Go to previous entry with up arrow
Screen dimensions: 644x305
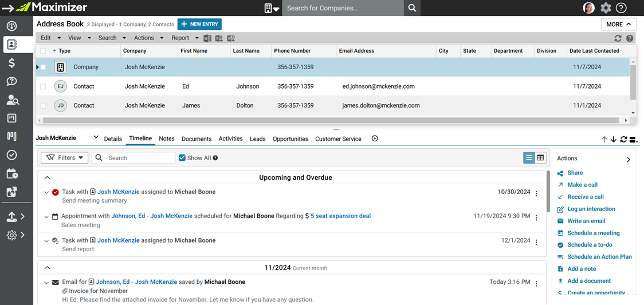pyautogui.click(x=604, y=140)
